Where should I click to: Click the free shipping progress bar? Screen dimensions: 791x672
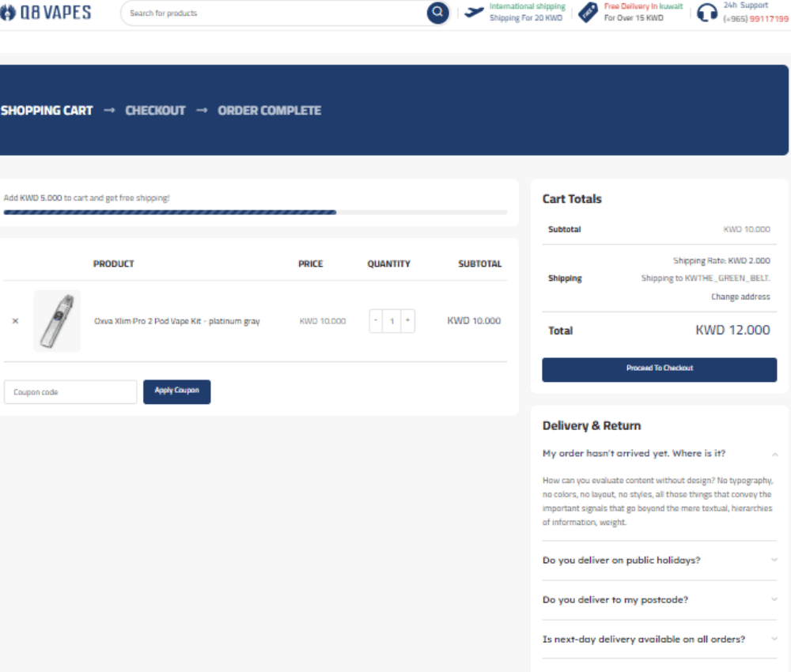(x=255, y=212)
